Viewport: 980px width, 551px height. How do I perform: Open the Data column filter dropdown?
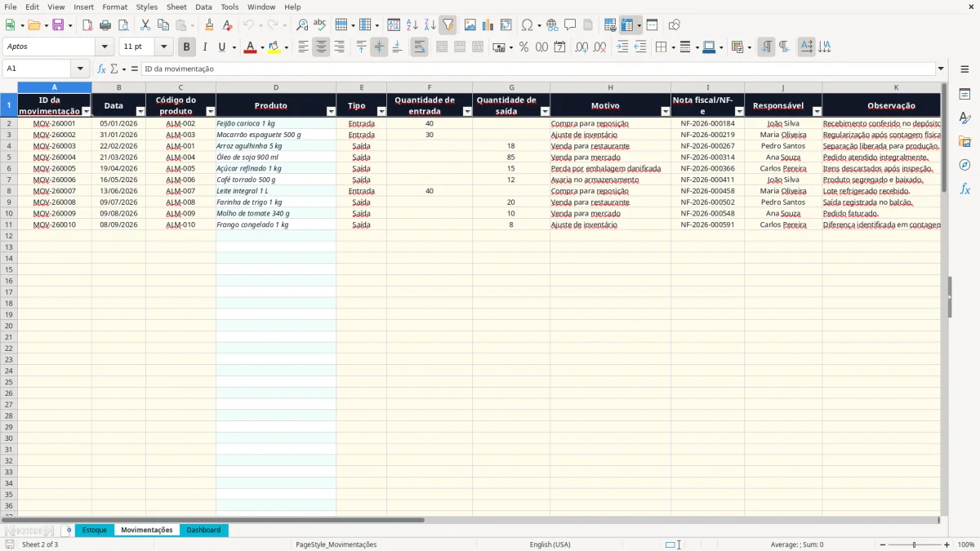(140, 111)
